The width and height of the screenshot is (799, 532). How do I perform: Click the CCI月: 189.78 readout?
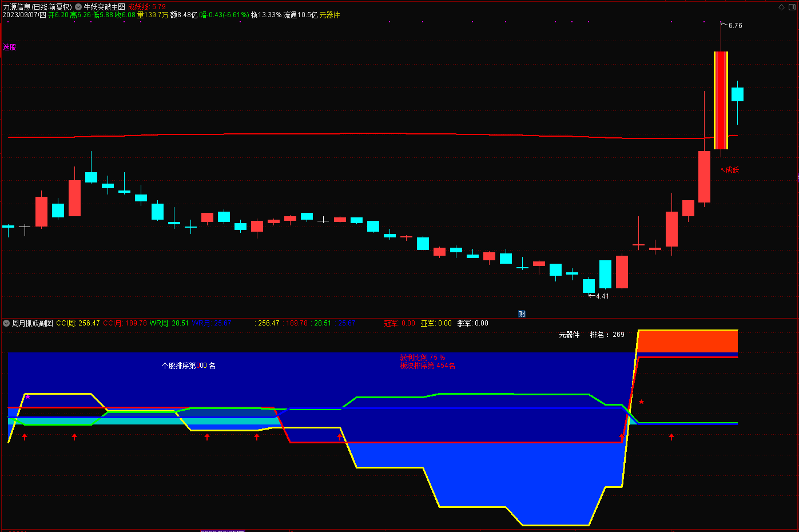click(125, 323)
